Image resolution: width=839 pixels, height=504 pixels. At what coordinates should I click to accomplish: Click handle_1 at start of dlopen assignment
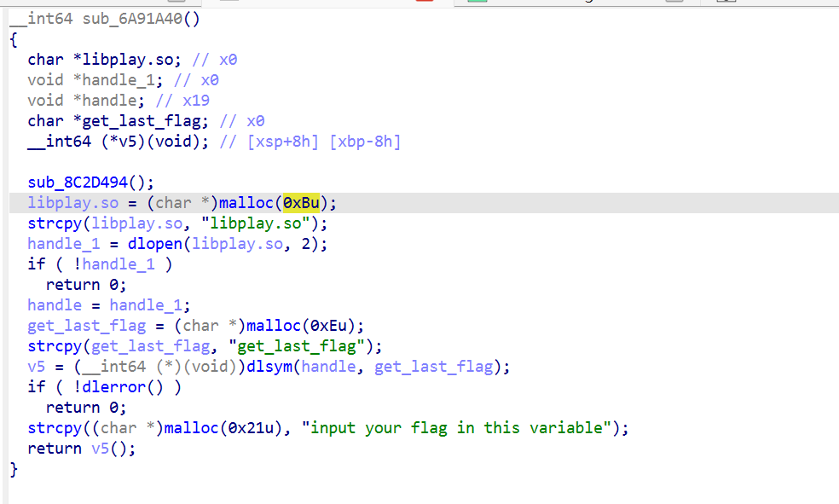pos(64,244)
